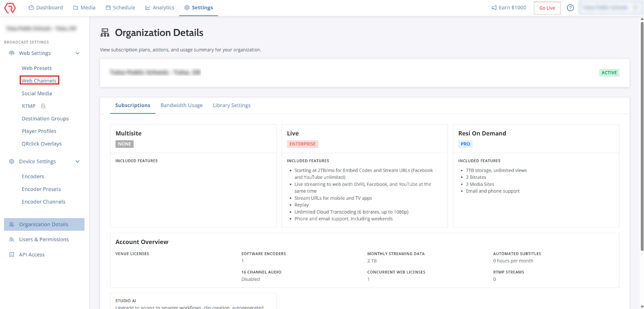Click the STUDIO AI heading

(126, 301)
